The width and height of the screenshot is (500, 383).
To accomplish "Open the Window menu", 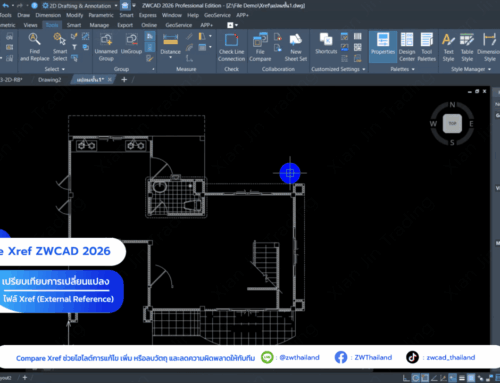I will coord(172,15).
